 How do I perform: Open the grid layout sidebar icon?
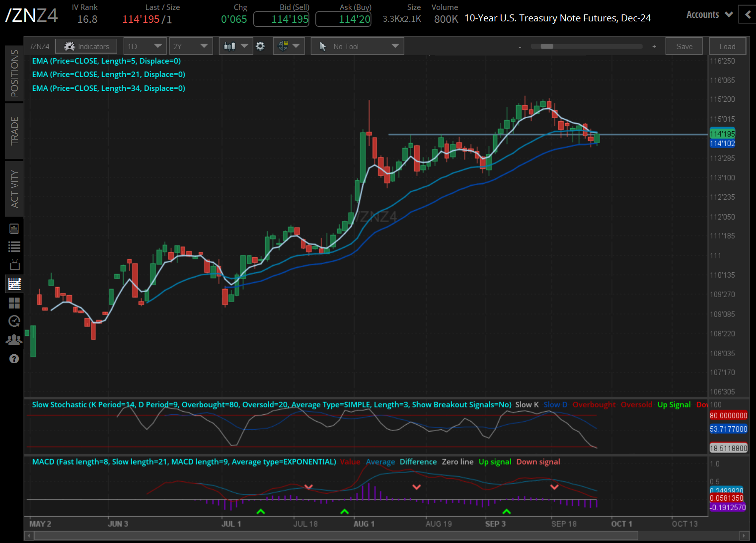[x=14, y=303]
